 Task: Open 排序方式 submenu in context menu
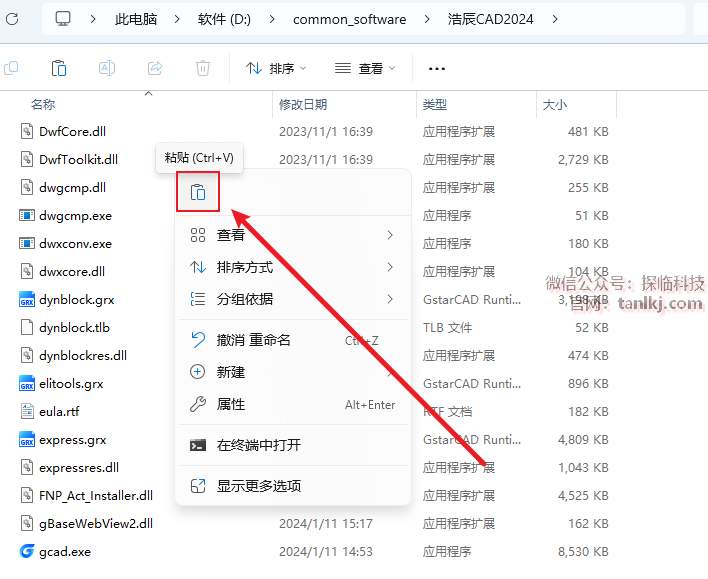(293, 267)
